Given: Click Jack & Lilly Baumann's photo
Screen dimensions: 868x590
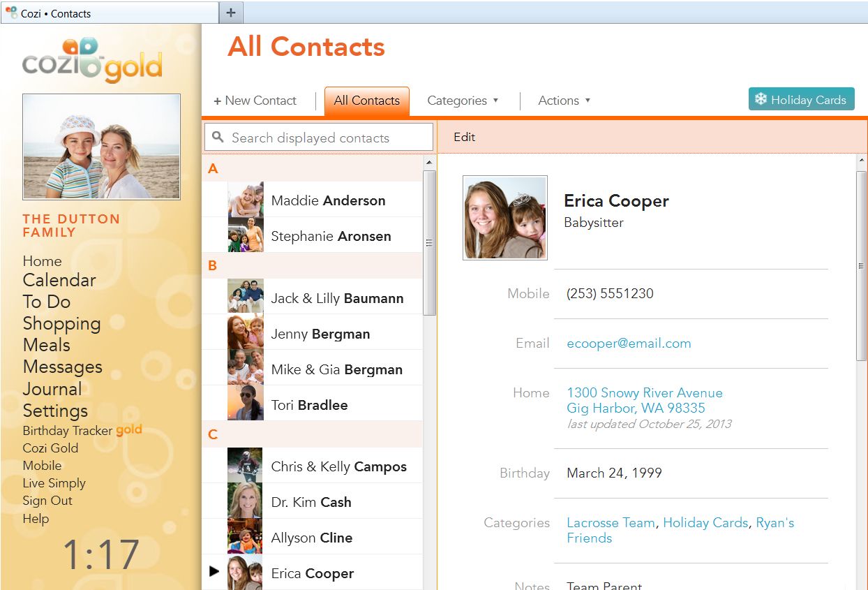Looking at the screenshot, I should point(246,297).
